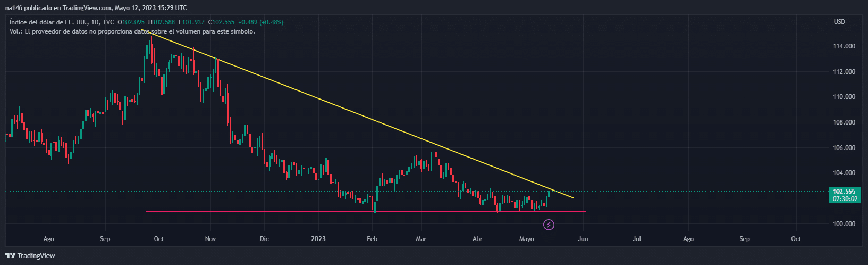Click the purple lightning event icon
Image resolution: width=868 pixels, height=265 pixels.
coord(549,225)
